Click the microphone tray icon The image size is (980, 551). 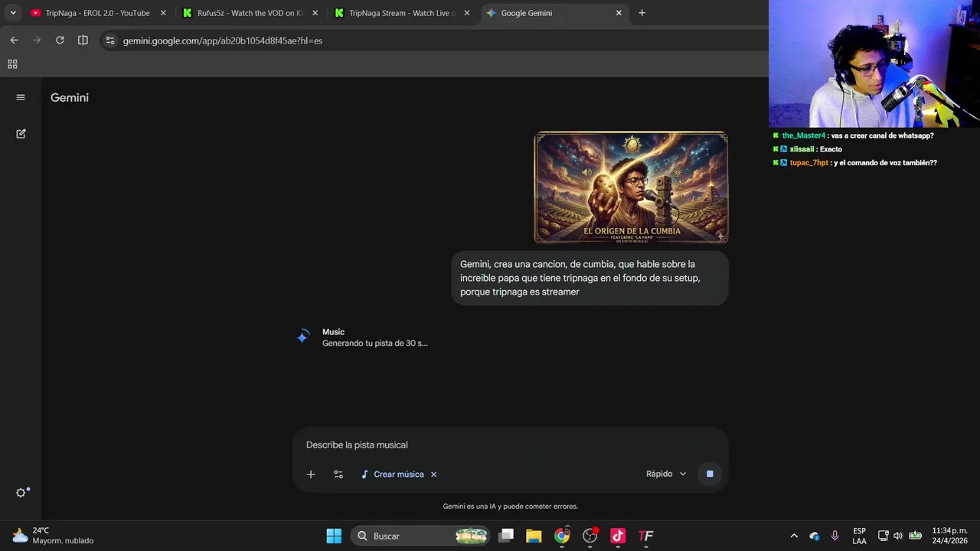[x=835, y=536]
